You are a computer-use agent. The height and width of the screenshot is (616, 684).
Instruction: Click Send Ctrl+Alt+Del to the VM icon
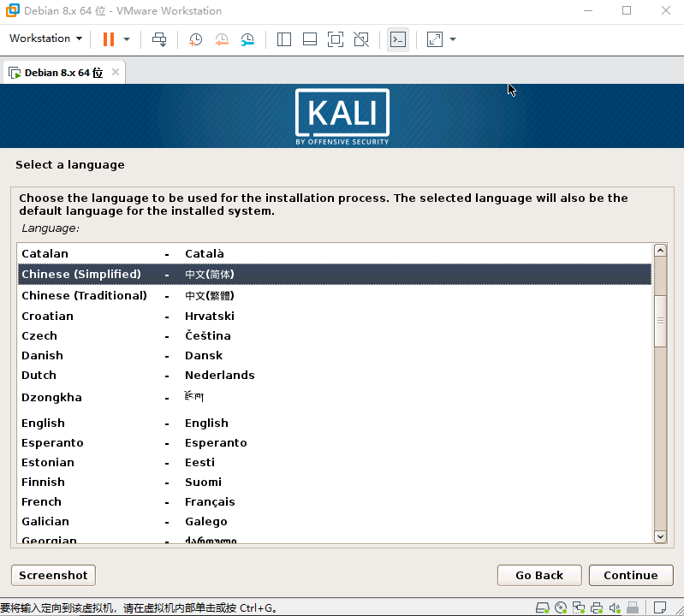point(159,39)
